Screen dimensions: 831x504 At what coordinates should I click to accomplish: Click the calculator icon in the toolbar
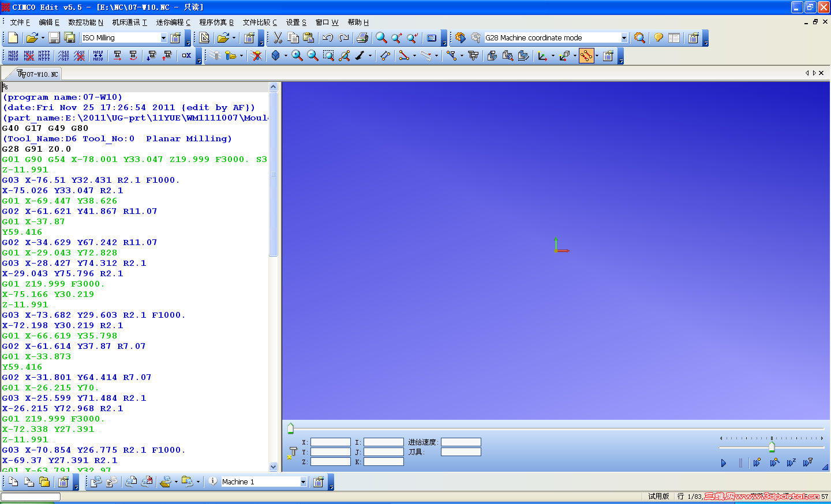(x=432, y=38)
